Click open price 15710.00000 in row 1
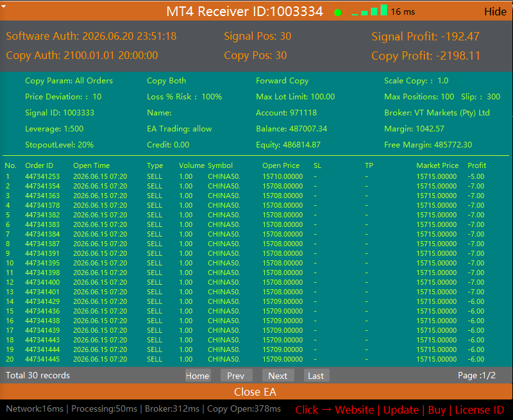Screen dimensions: 513x420 tap(282, 176)
